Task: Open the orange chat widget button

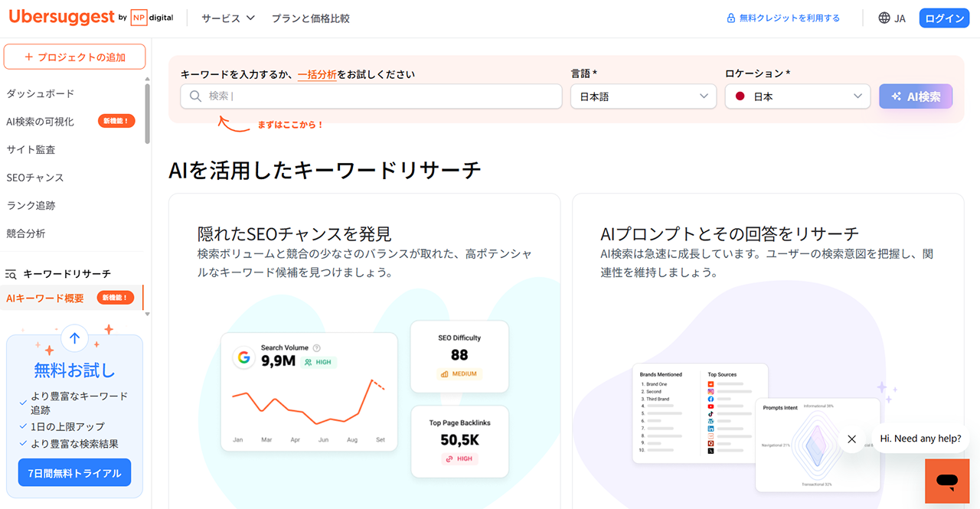Action: tap(947, 481)
